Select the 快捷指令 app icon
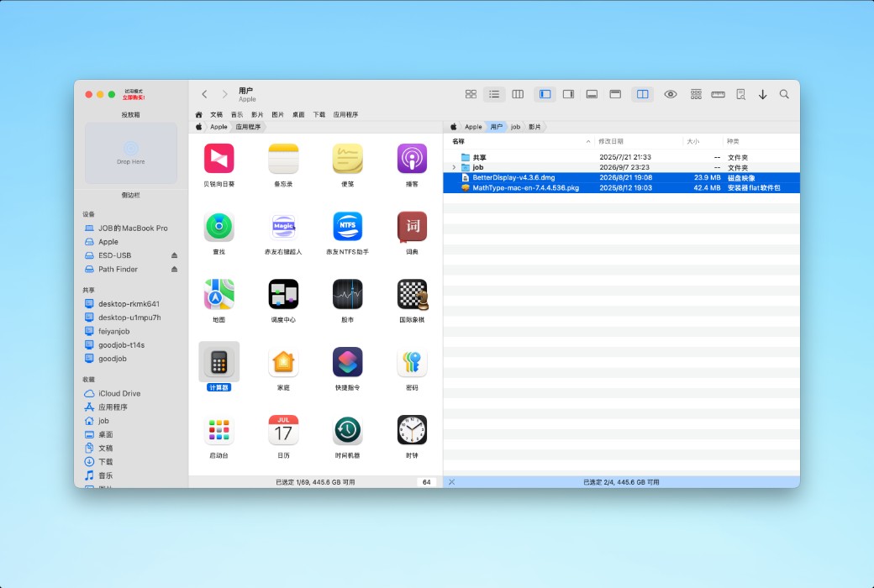Viewport: 874px width, 588px height. (x=347, y=362)
